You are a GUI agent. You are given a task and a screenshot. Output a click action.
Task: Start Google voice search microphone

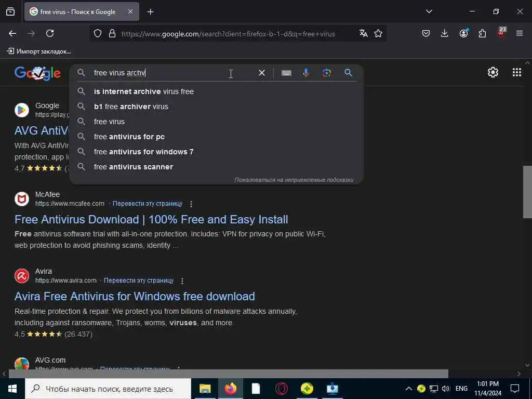click(x=305, y=73)
